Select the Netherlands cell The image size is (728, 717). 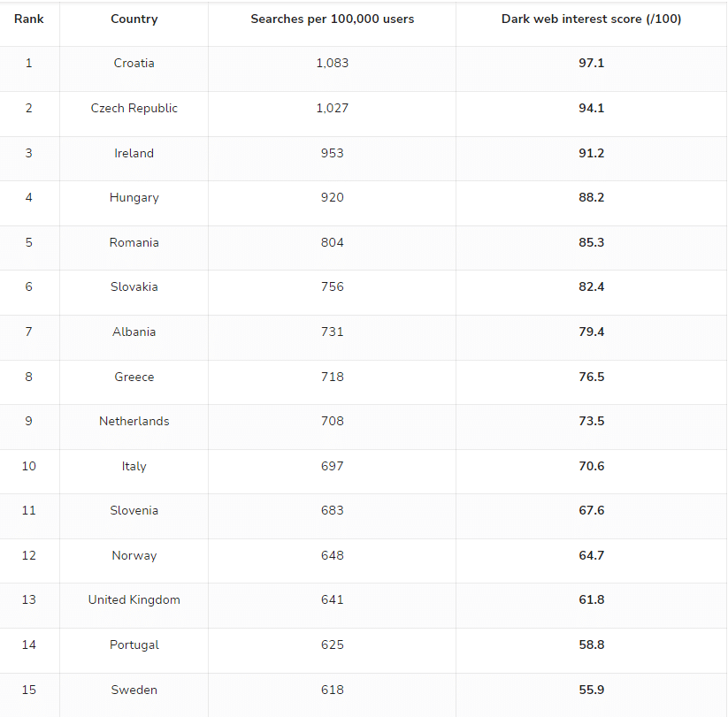tap(134, 421)
